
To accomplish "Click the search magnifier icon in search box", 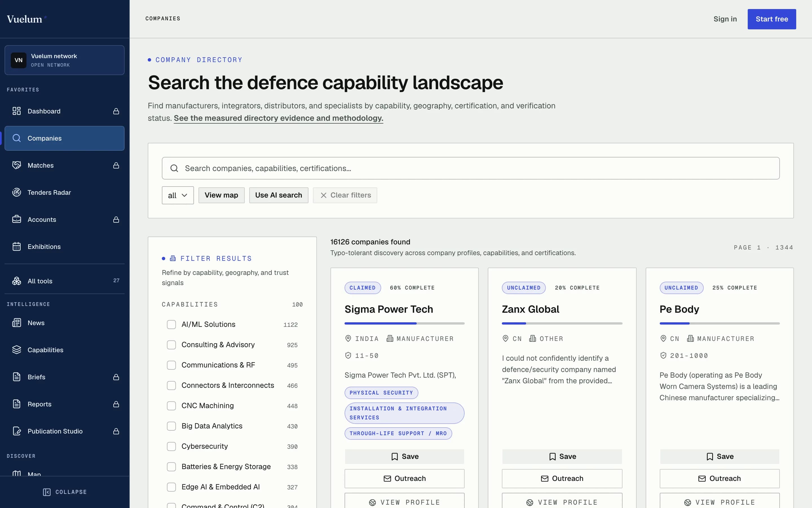I will [174, 168].
